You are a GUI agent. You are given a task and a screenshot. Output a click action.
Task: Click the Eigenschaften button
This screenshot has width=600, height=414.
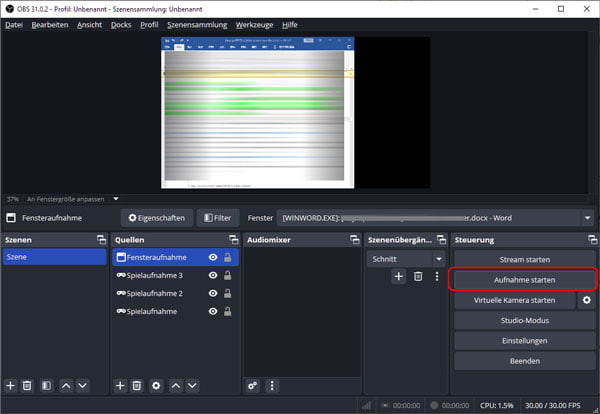pyautogui.click(x=156, y=217)
